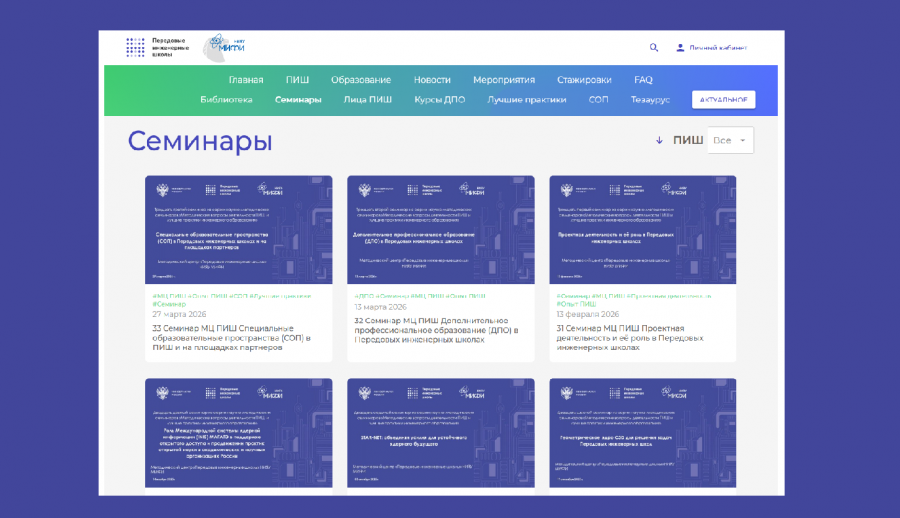900x518 pixels.
Task: Click the 31 Семинар Проектная деятельность thumbnail
Action: coord(643,230)
